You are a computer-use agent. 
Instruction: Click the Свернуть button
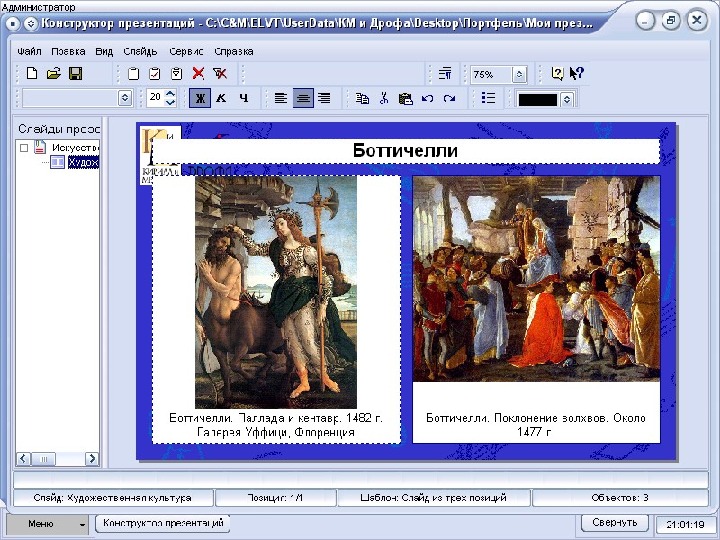(614, 523)
